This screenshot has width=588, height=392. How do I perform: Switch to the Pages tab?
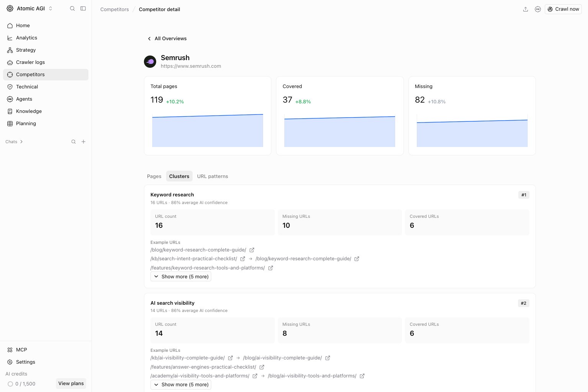[x=154, y=176]
